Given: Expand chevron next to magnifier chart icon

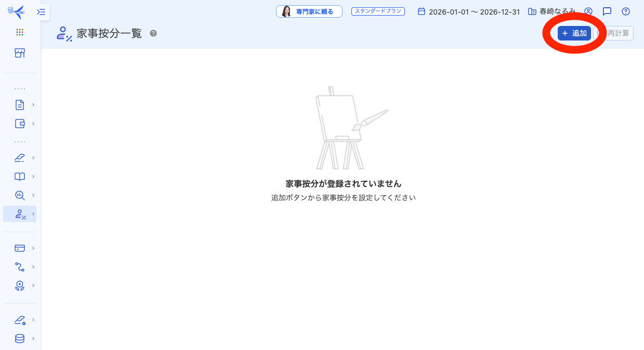Looking at the screenshot, I should click(x=33, y=195).
